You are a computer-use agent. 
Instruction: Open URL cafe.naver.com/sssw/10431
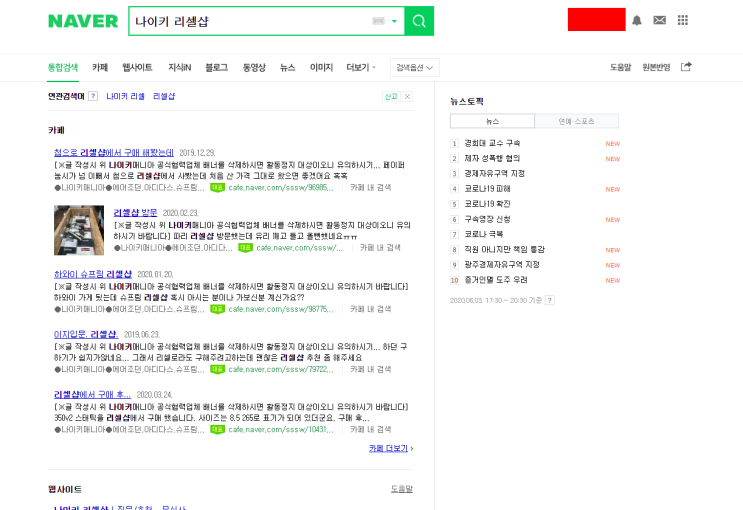click(281, 429)
